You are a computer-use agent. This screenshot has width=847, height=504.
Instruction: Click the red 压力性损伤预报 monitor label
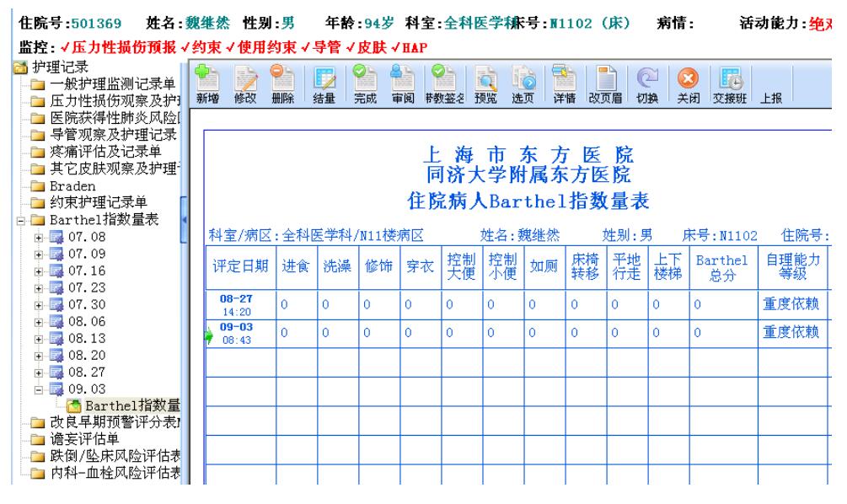click(124, 47)
